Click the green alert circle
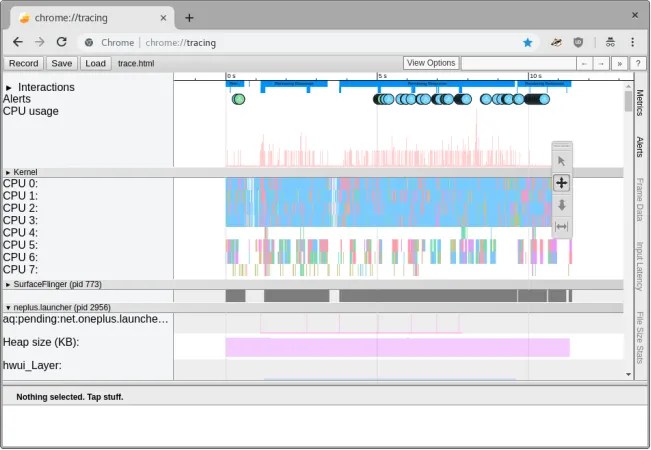Image resolution: width=651 pixels, height=450 pixels. (x=238, y=99)
